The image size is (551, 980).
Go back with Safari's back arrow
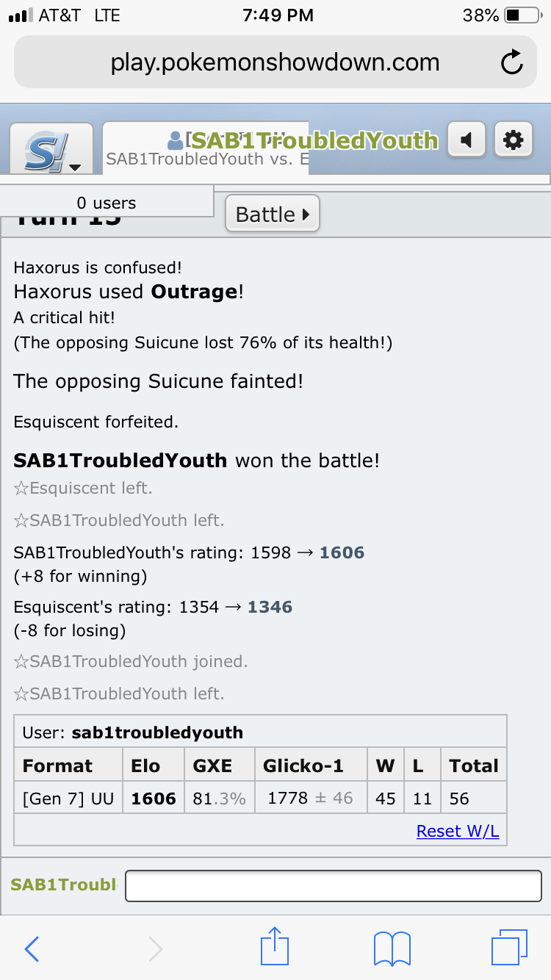tap(32, 949)
